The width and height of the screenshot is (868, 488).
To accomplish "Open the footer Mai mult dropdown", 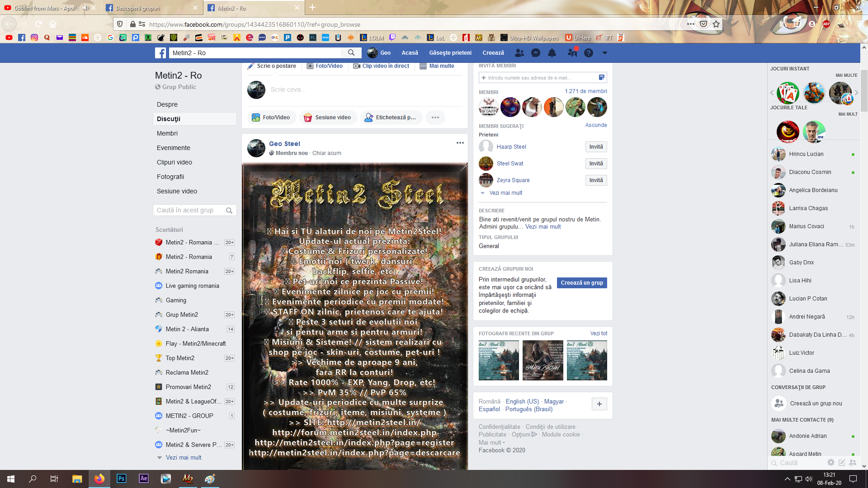I will [x=492, y=442].
